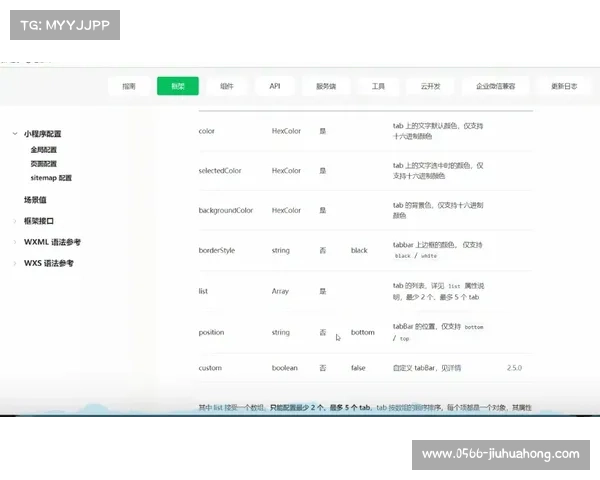Click the default value false

pyautogui.click(x=358, y=368)
